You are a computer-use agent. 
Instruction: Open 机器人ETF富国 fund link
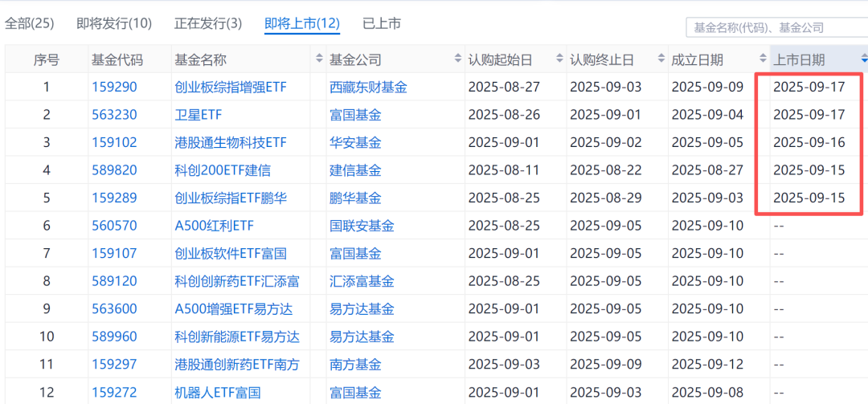click(218, 393)
